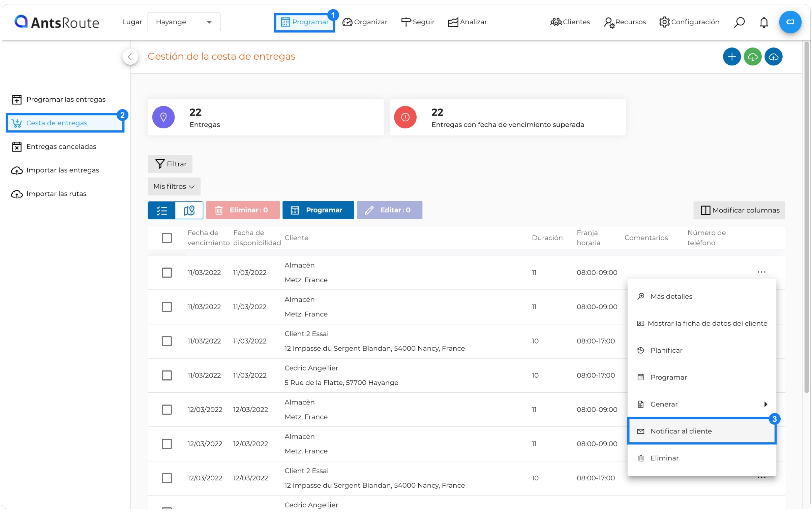The width and height of the screenshot is (812, 513).
Task: Check first Almacèn 12/03/2022 row checkbox
Action: pos(167,410)
